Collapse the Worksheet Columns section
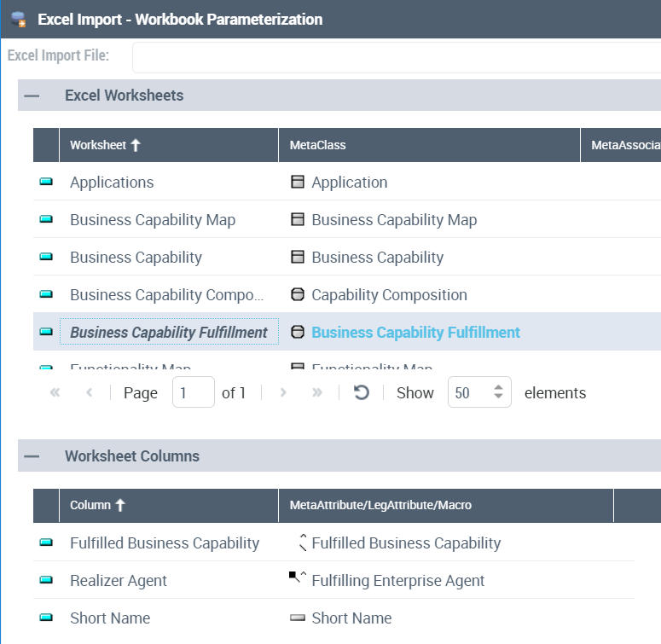 32,457
